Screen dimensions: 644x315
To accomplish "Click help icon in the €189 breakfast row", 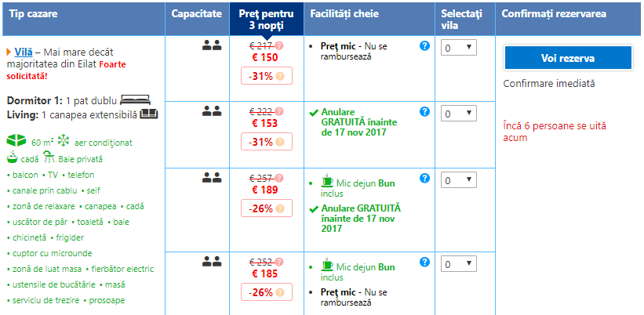I will (x=425, y=179).
